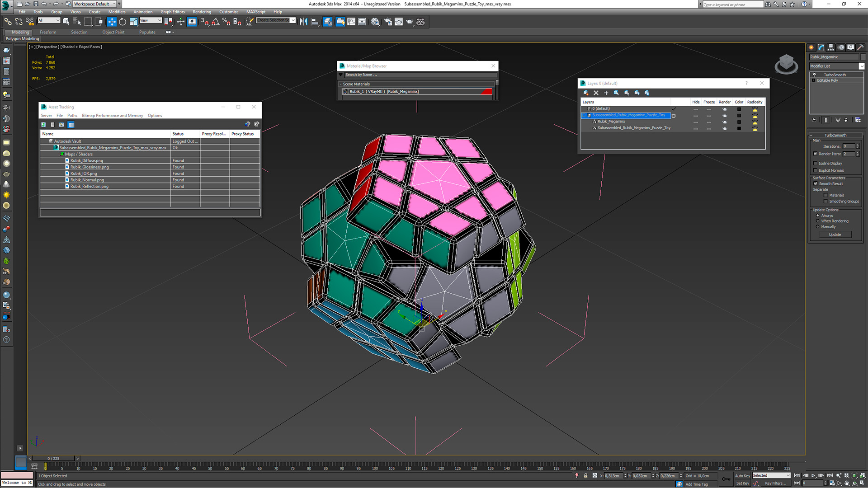Enable the Isoline Display checkbox
The height and width of the screenshot is (488, 868).
tap(816, 164)
